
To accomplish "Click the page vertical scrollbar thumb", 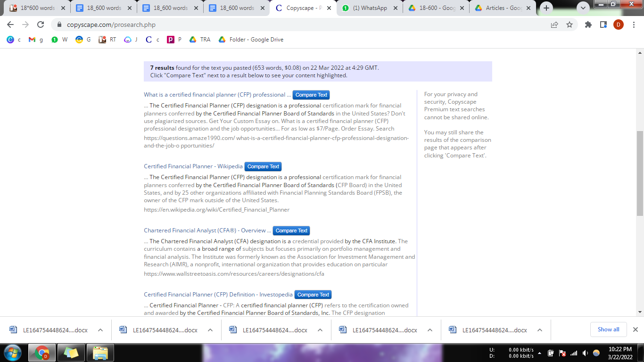I will coord(640,173).
